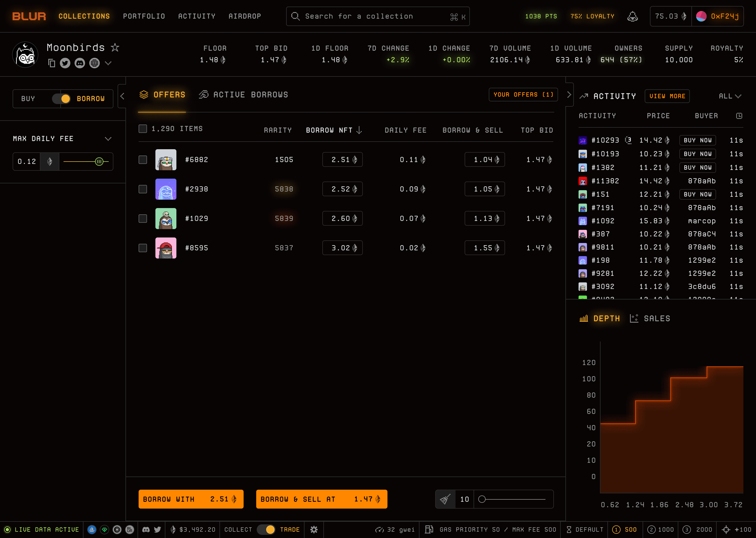The width and height of the screenshot is (756, 538).
Task: Click the sweep broom icon
Action: click(x=445, y=499)
